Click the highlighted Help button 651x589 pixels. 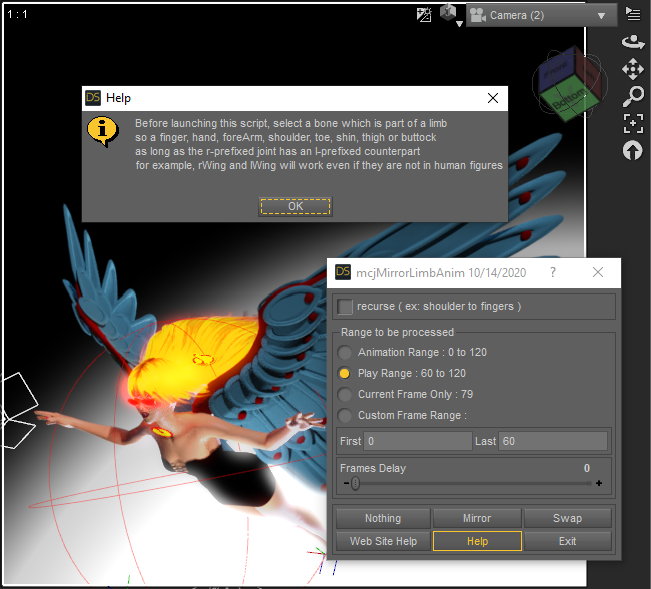[477, 541]
